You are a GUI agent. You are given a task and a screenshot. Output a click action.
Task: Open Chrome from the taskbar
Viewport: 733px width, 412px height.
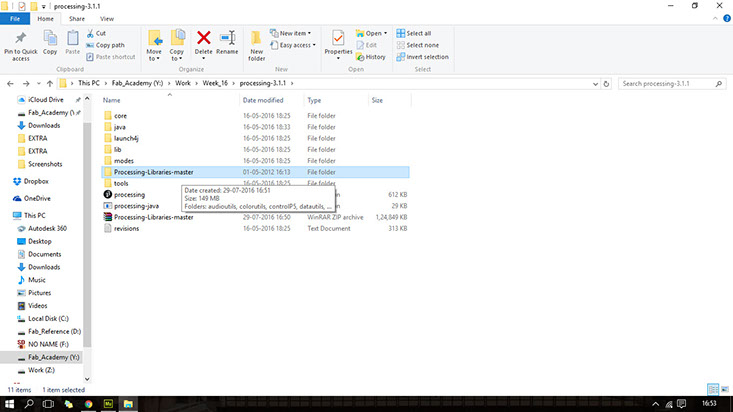pos(88,404)
